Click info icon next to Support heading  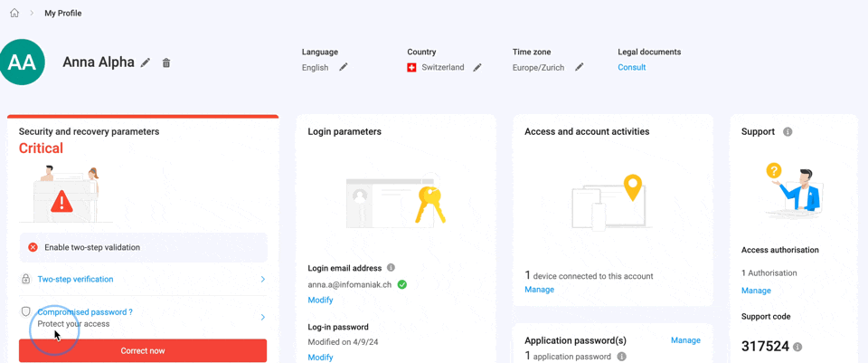(x=788, y=132)
